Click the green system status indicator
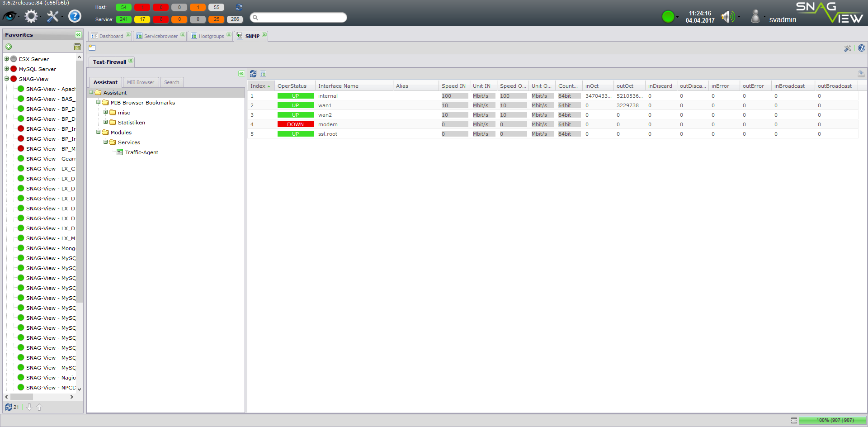The width and height of the screenshot is (868, 427). [x=668, y=17]
